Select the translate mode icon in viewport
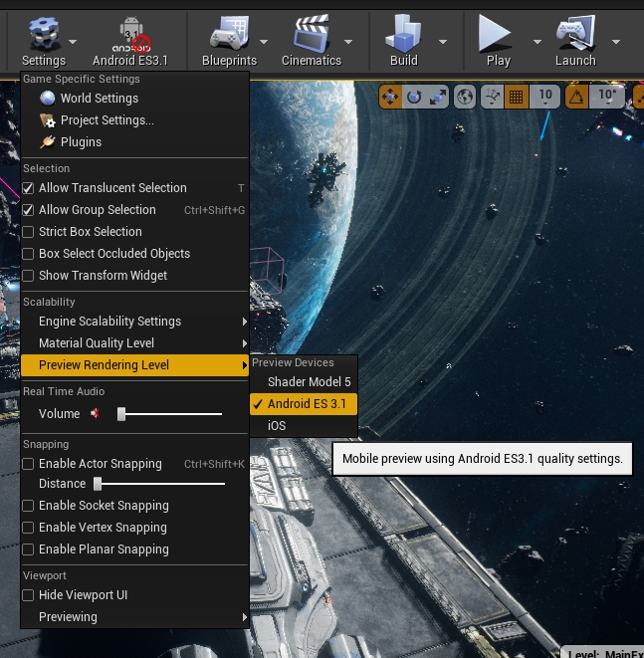This screenshot has width=644, height=658. pos(389,97)
